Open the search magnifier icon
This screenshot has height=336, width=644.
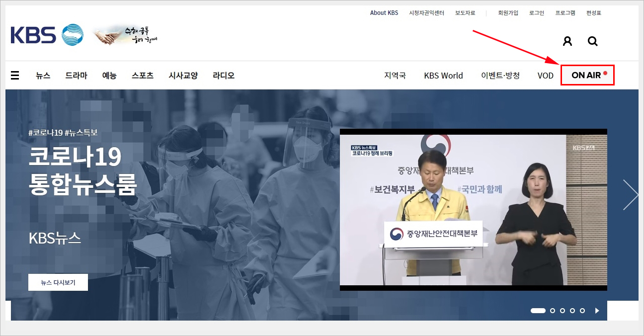(x=593, y=41)
